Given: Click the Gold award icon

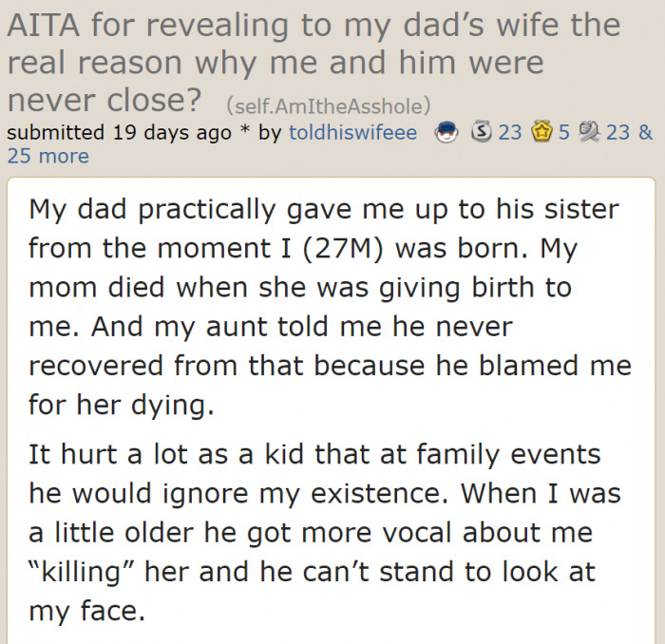Looking at the screenshot, I should click(541, 132).
